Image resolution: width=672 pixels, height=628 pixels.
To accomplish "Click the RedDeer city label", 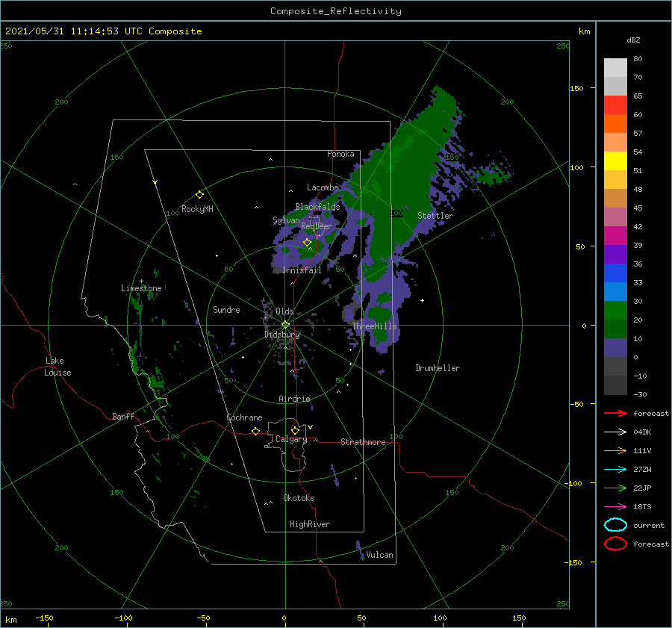I will (317, 226).
